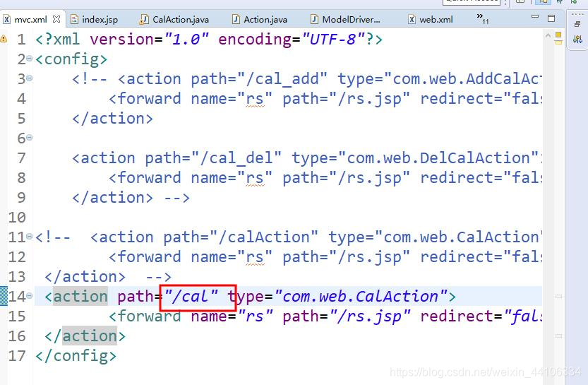The height and width of the screenshot is (385, 588).
Task: Click "com.web.AddCalAc" type value on line 3
Action: click(463, 79)
